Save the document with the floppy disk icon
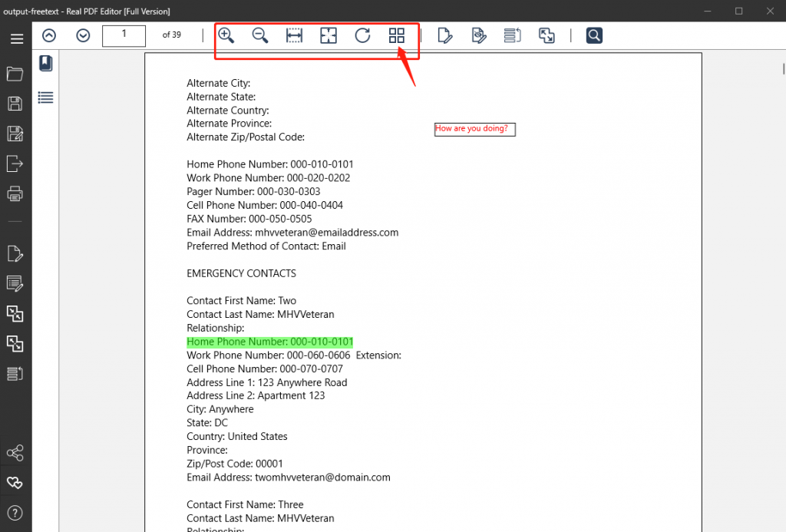 [x=15, y=104]
